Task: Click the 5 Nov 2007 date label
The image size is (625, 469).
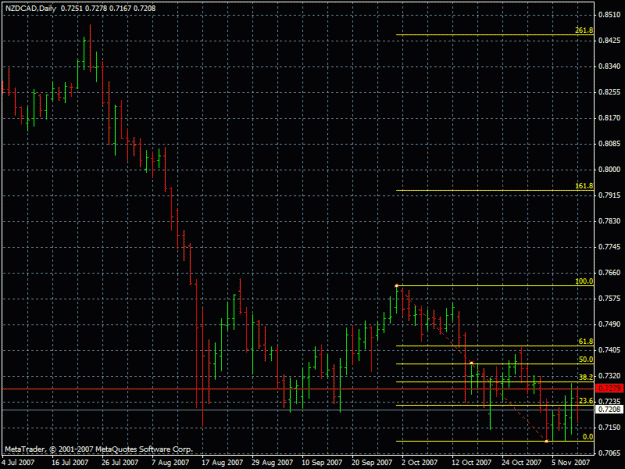Action: click(571, 463)
